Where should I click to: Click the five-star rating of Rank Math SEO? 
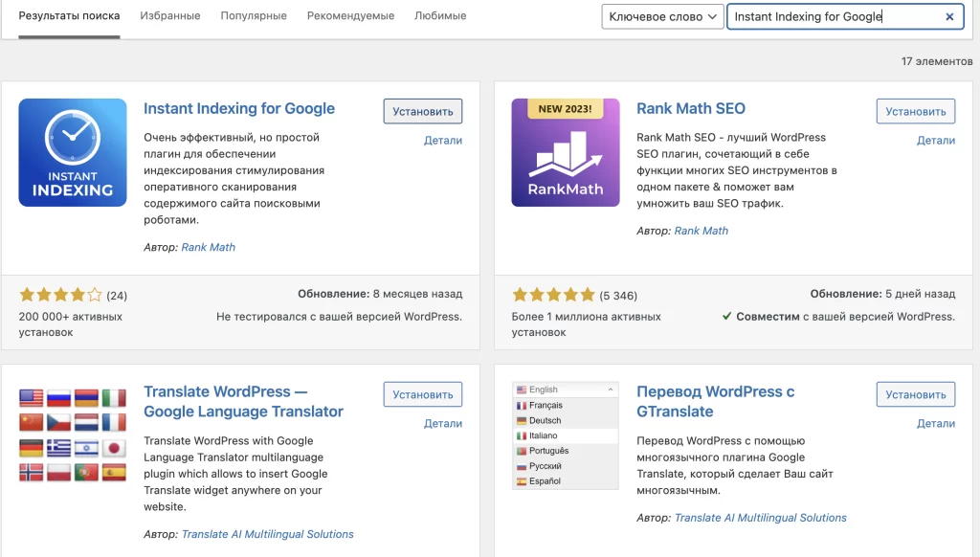point(553,295)
